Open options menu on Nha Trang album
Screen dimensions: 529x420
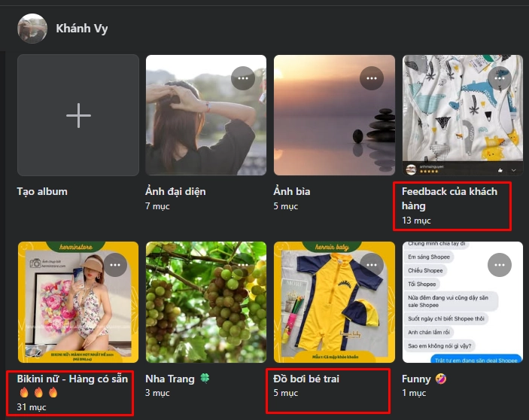[243, 265]
